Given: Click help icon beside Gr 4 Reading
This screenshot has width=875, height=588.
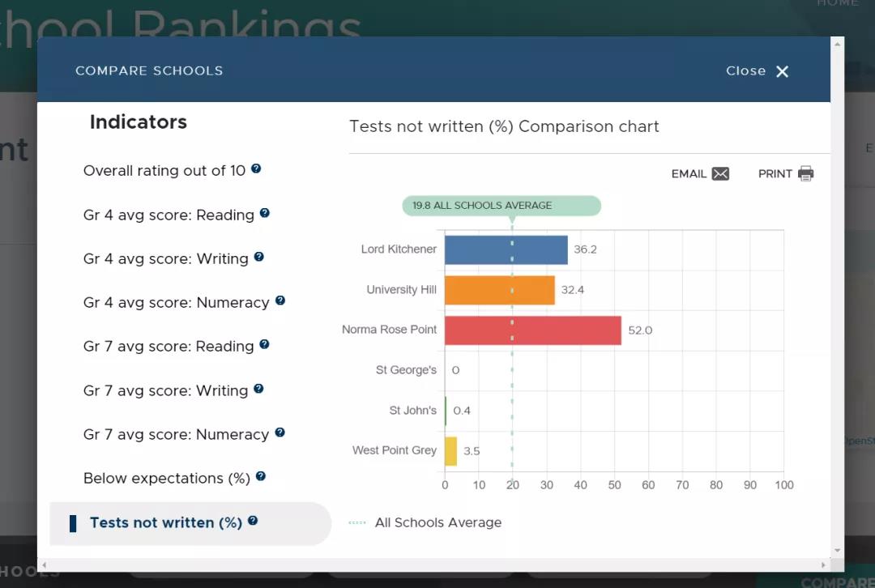Looking at the screenshot, I should point(264,214).
